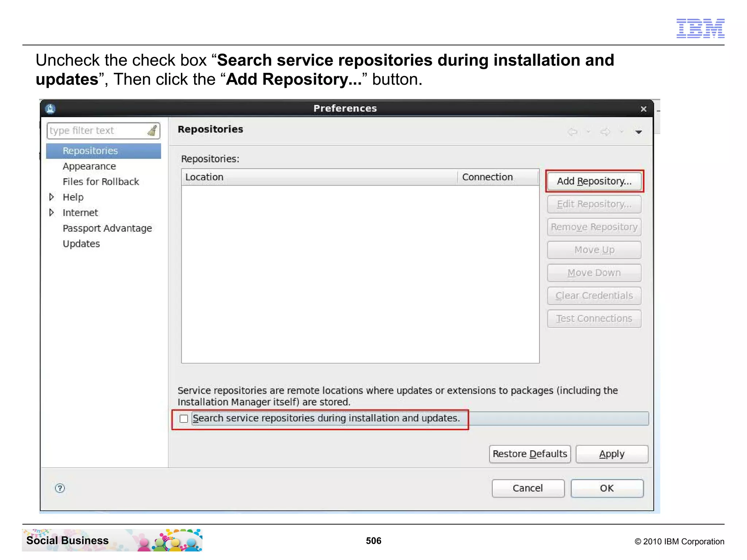Click the back navigation arrow icon
Image resolution: width=747 pixels, height=560 pixels.
pyautogui.click(x=572, y=132)
